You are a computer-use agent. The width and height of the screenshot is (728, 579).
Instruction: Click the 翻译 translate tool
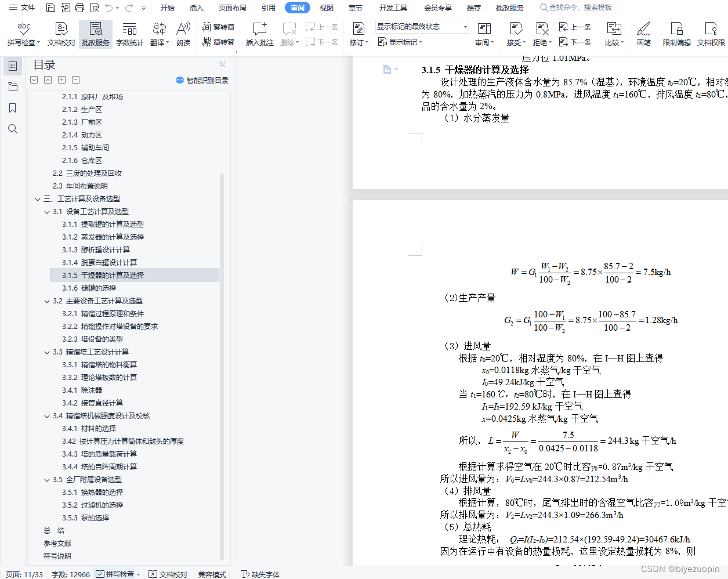point(160,34)
